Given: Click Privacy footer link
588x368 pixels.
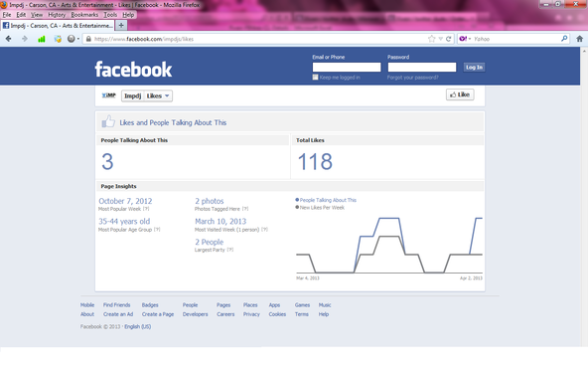Looking at the screenshot, I should [251, 314].
